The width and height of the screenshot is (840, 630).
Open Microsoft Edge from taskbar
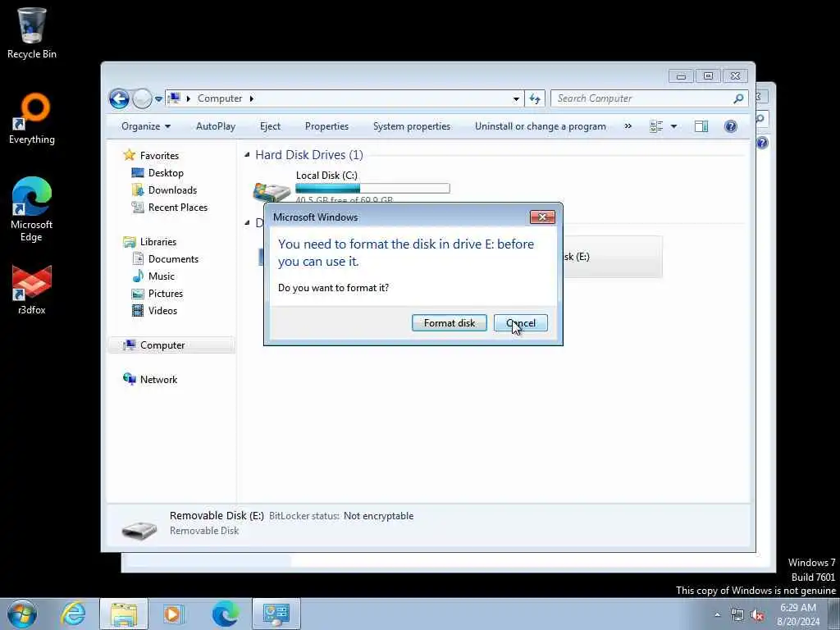tap(225, 614)
